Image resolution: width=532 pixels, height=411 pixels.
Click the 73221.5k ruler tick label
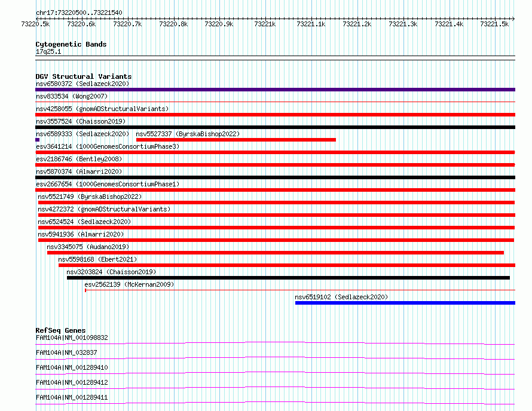pos(495,24)
